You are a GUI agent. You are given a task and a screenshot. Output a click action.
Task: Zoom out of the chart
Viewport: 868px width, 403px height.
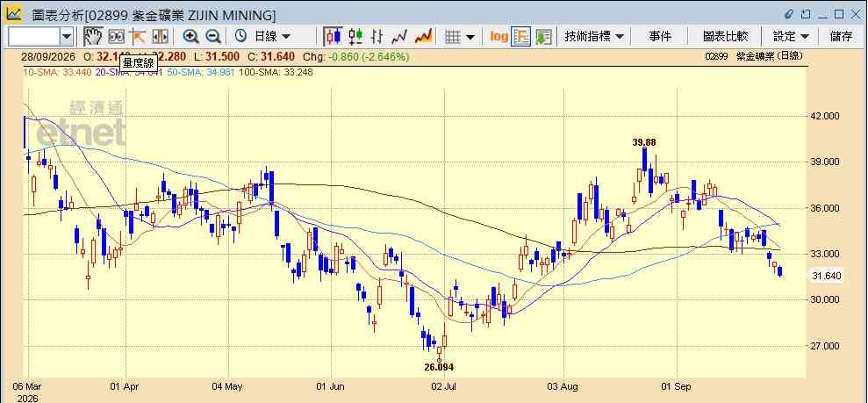click(213, 37)
